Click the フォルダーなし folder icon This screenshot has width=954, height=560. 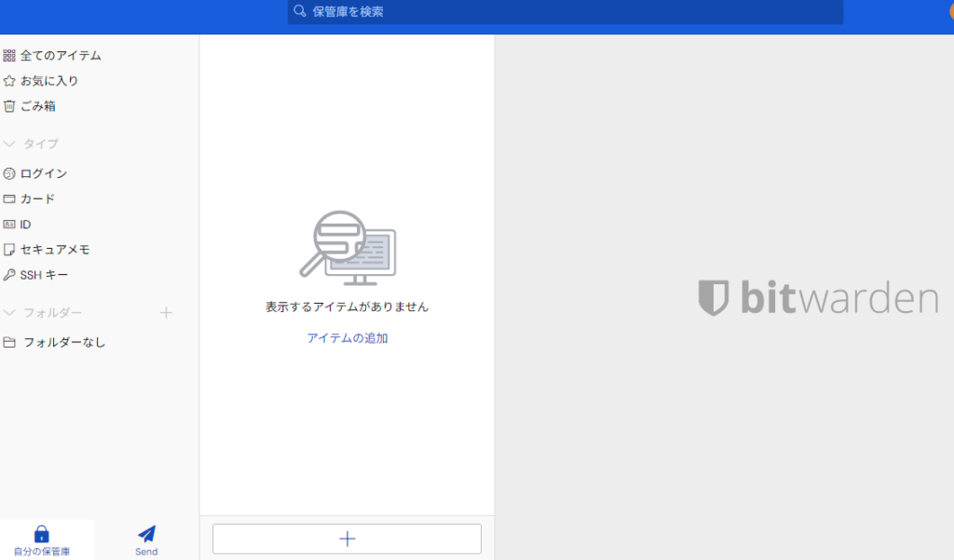pyautogui.click(x=9, y=342)
